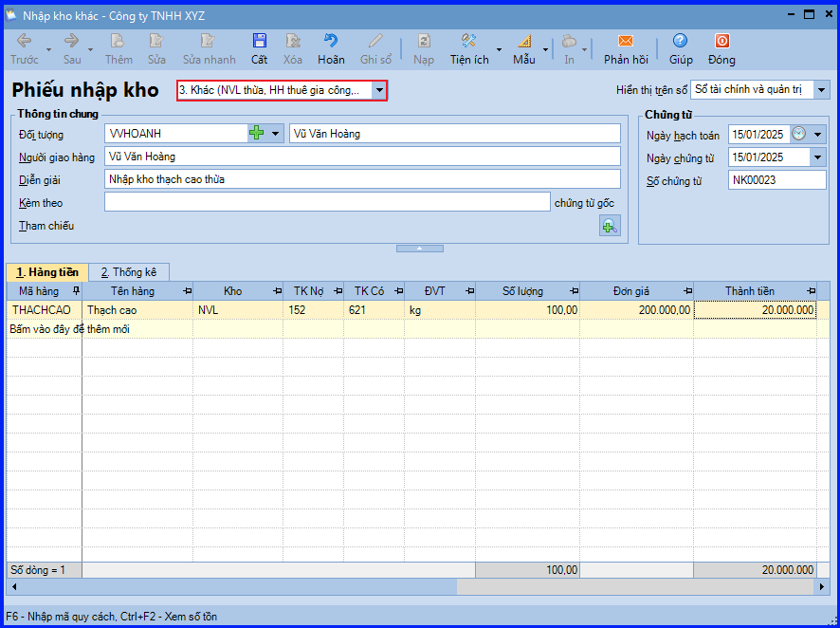Click the Tham chiếu add reference icon
The image size is (840, 628).
(609, 226)
